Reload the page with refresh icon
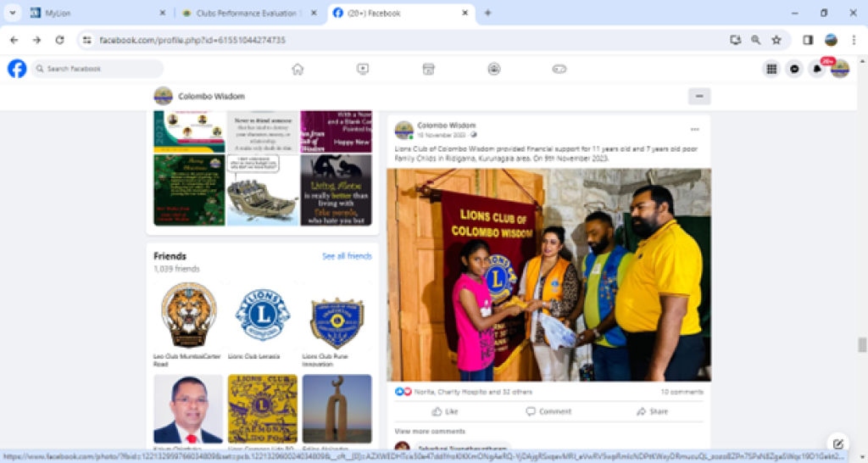The height and width of the screenshot is (463, 868). (x=60, y=40)
